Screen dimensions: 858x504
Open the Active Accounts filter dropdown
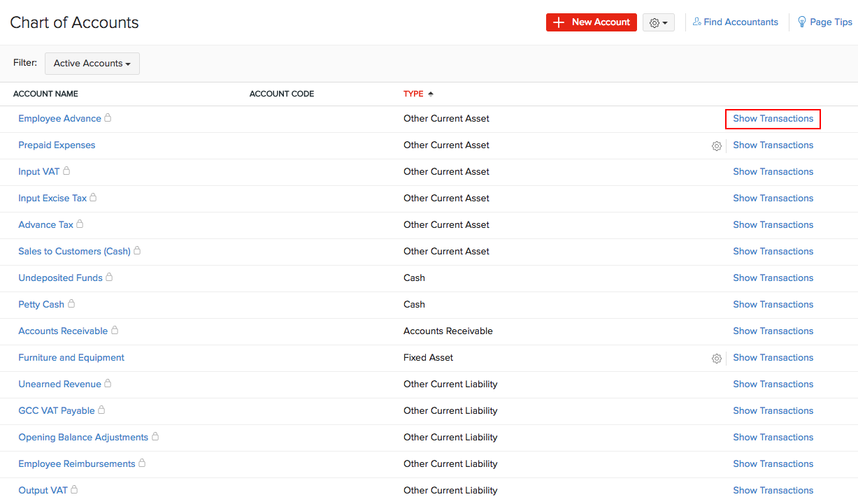[x=92, y=63]
